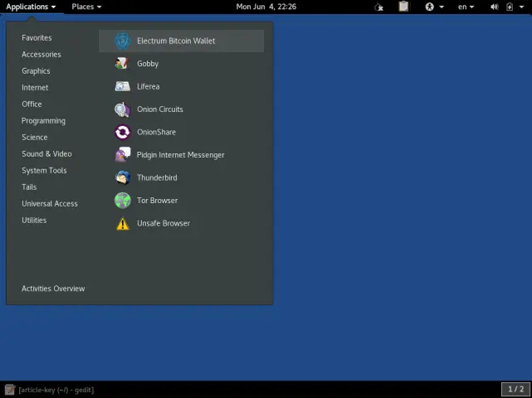Select the System Tools category
The image size is (532, 398).
(x=44, y=171)
